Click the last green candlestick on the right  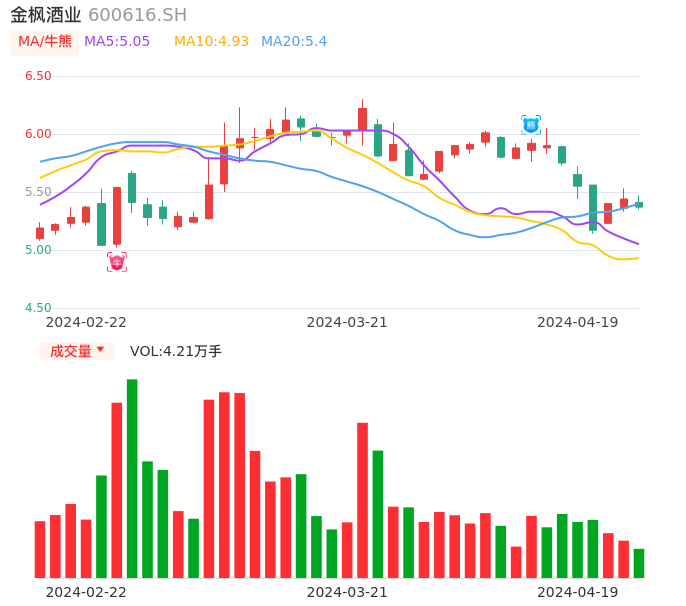click(639, 204)
